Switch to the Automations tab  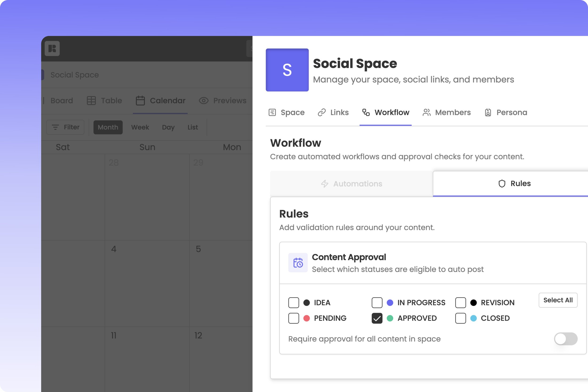pyautogui.click(x=351, y=184)
